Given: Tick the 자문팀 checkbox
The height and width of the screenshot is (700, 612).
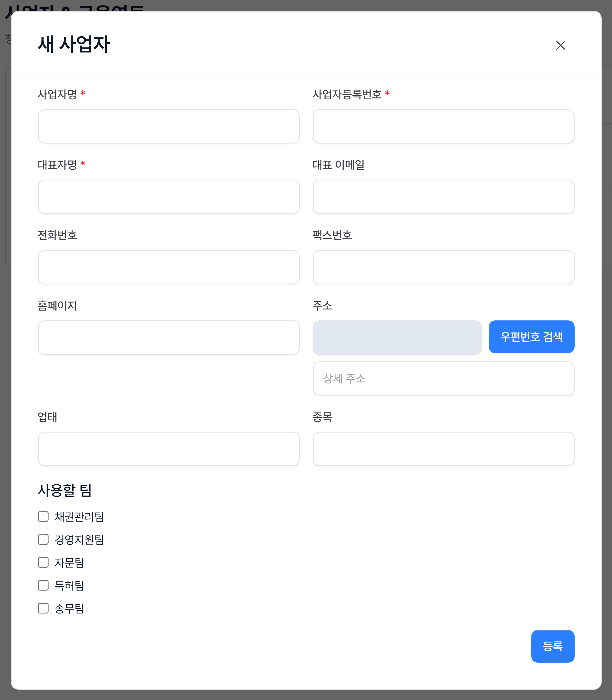Looking at the screenshot, I should click(x=43, y=562).
